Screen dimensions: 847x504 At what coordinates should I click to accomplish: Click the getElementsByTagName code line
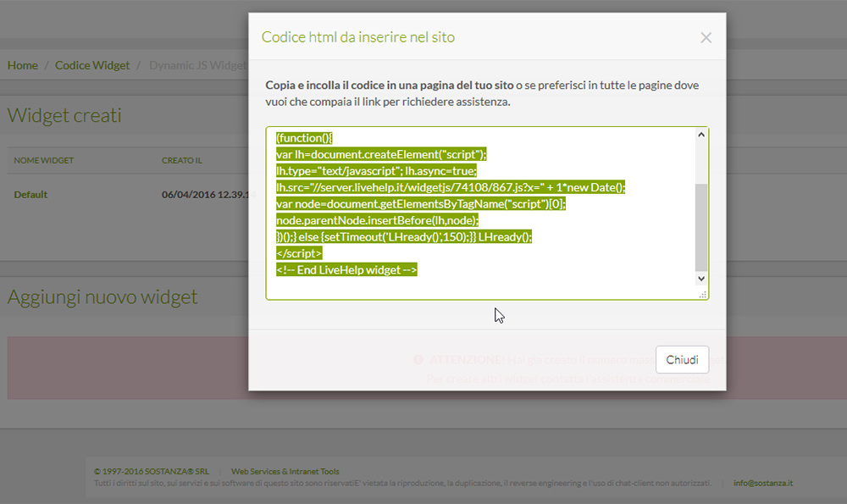[421, 204]
